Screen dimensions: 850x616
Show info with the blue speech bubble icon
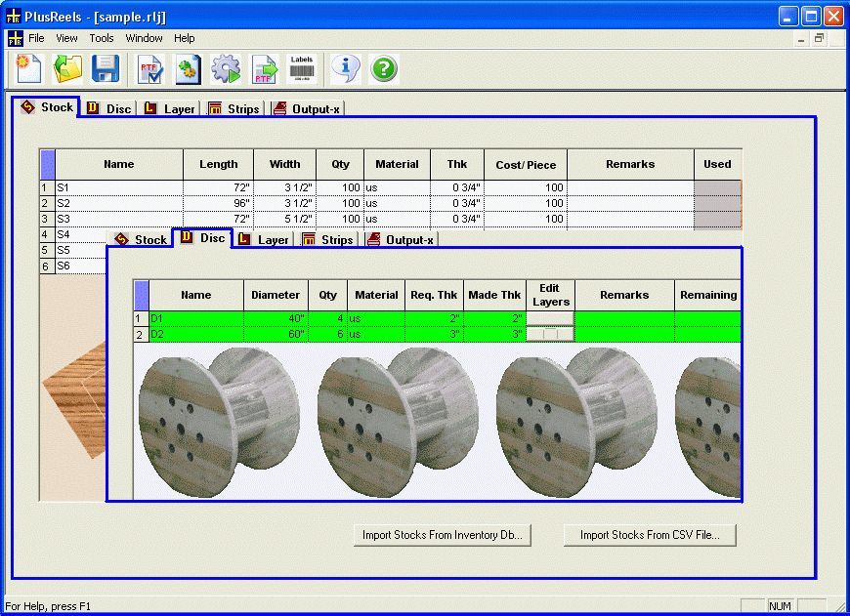click(x=345, y=68)
